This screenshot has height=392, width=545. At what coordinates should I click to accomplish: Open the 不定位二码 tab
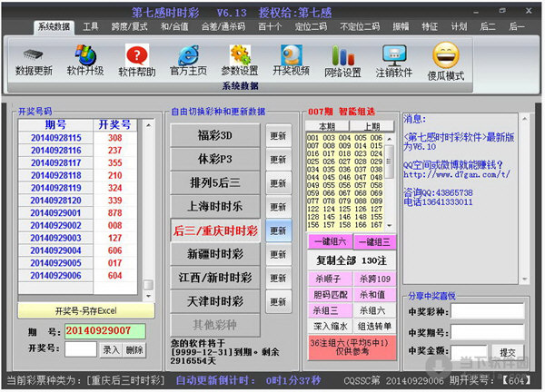point(360,26)
